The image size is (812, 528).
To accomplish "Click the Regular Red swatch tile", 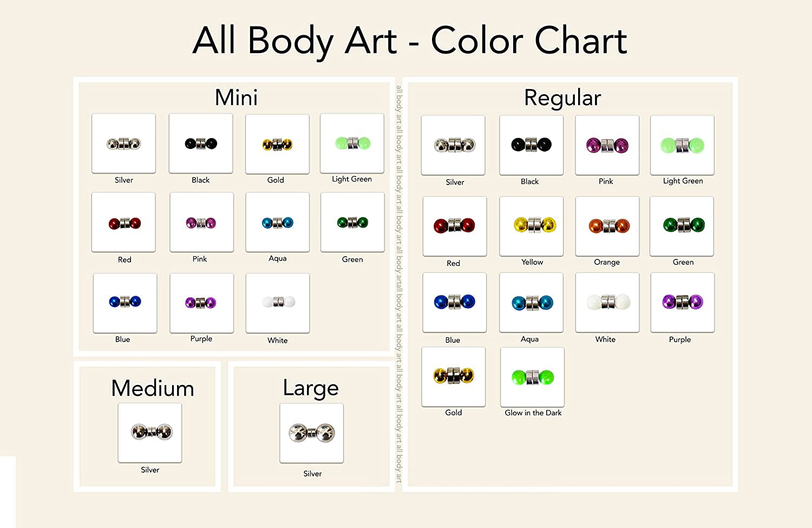I will point(454,226).
